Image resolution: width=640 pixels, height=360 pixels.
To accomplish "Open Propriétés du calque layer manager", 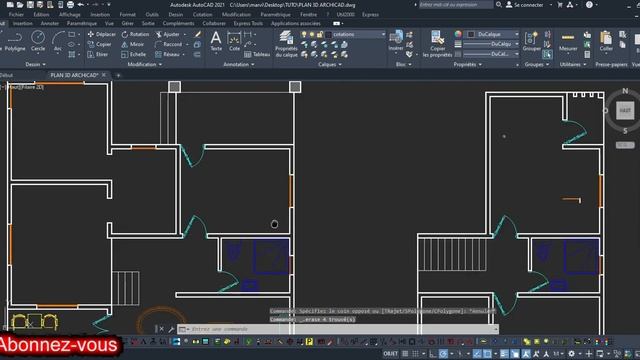I will click(286, 44).
